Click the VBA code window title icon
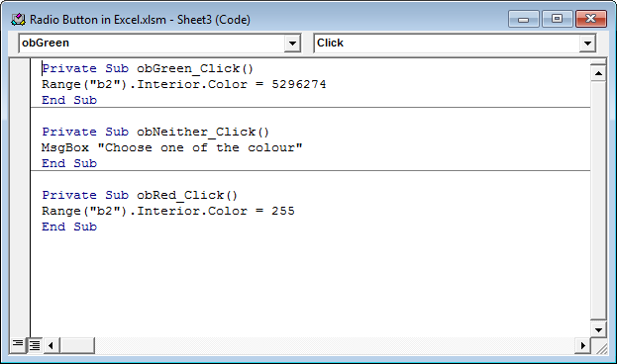Screen dimensions: 617x364 [x=18, y=19]
